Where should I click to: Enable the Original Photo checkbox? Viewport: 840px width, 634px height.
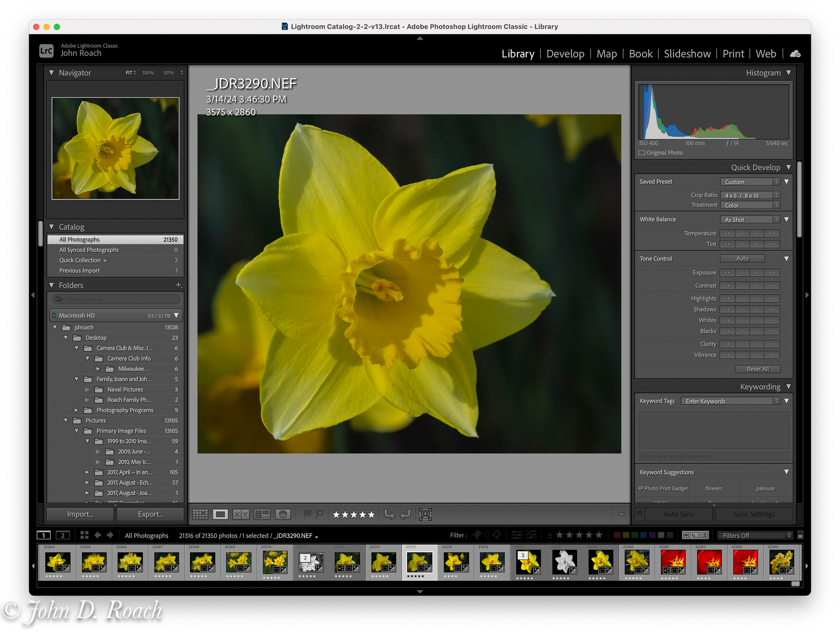[x=642, y=153]
